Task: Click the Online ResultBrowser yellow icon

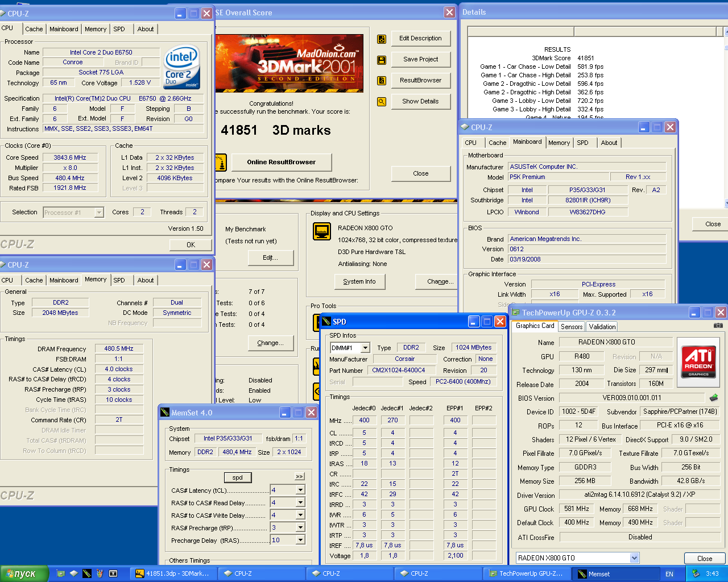Action: [x=221, y=163]
